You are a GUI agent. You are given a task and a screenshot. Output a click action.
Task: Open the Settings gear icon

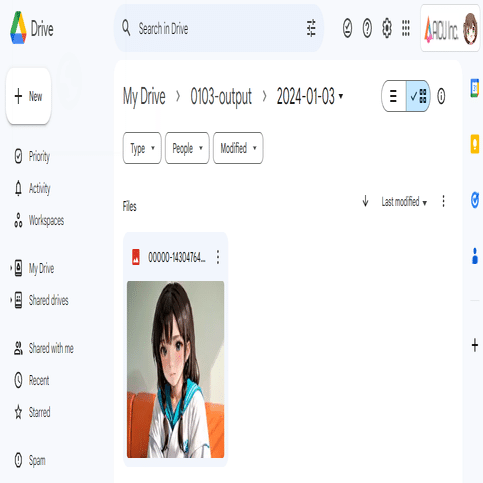tap(387, 28)
